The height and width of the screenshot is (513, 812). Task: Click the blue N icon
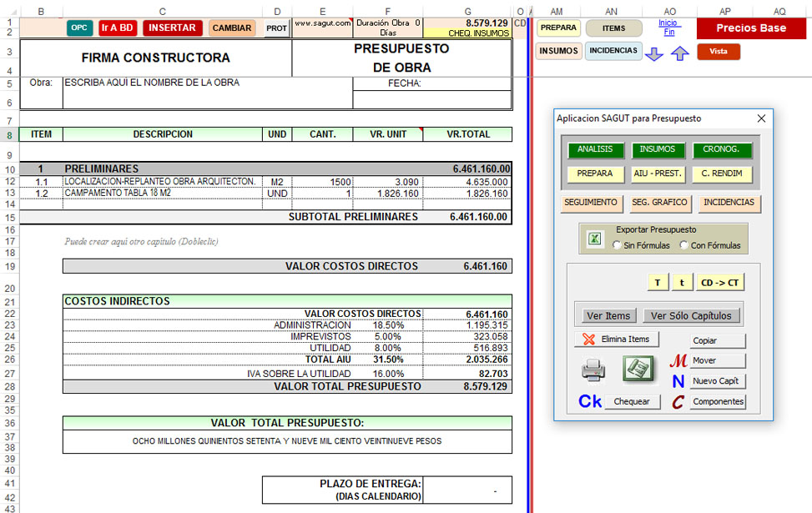[678, 381]
